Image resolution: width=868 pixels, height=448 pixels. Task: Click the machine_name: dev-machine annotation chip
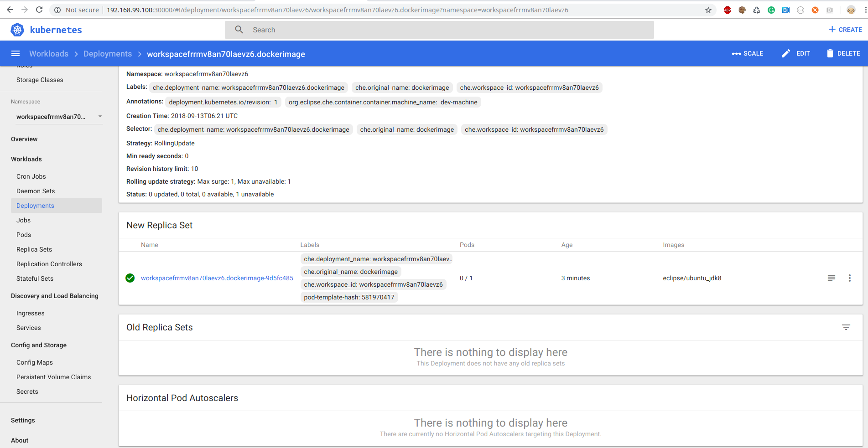[x=383, y=102]
